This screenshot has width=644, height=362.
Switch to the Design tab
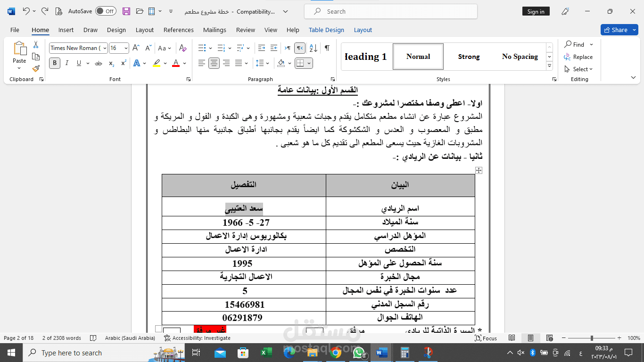116,30
